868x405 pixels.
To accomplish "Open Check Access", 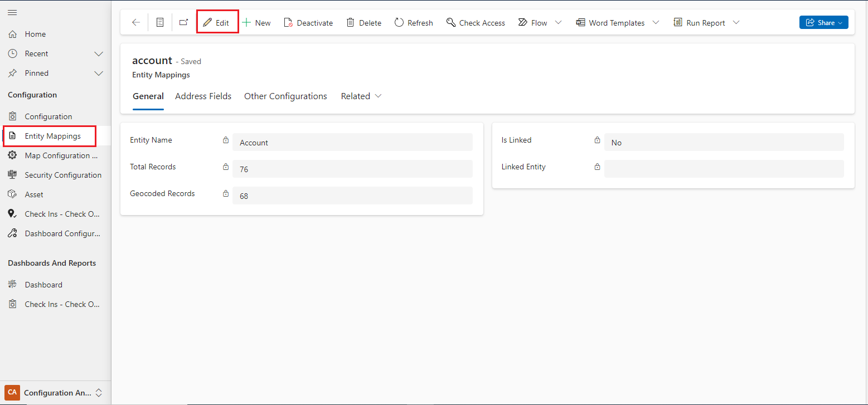I will (x=476, y=23).
